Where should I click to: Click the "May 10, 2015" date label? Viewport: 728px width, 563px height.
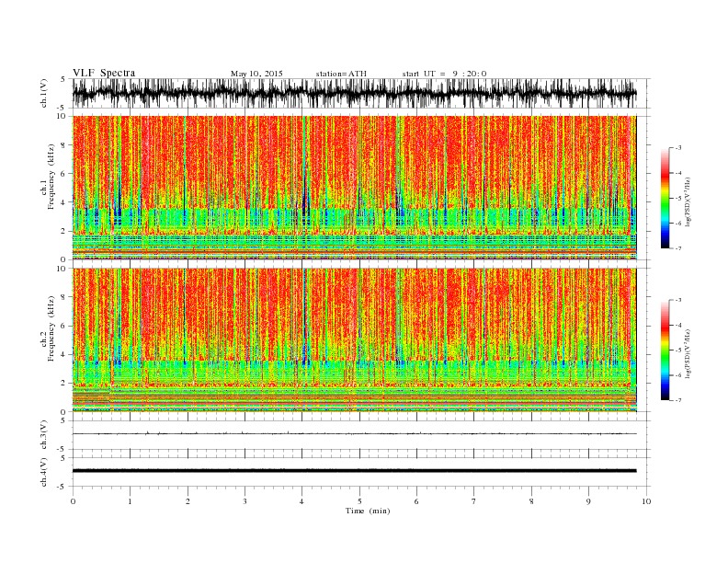coord(256,74)
